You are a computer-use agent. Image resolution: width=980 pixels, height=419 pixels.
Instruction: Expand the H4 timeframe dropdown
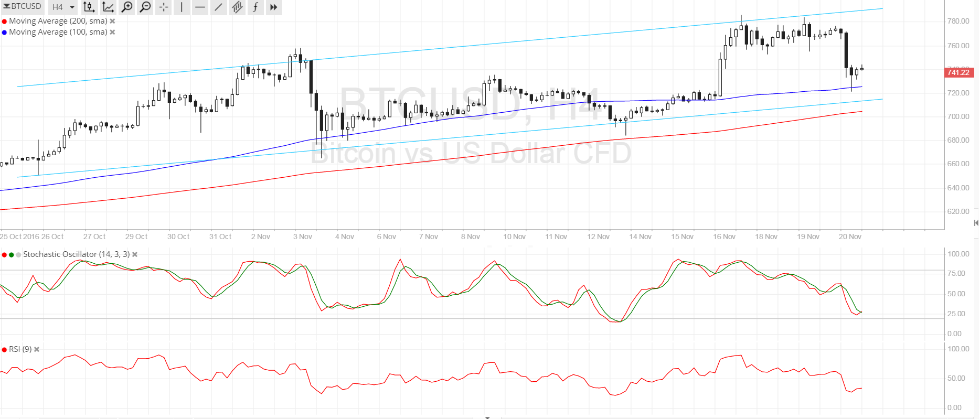(63, 7)
